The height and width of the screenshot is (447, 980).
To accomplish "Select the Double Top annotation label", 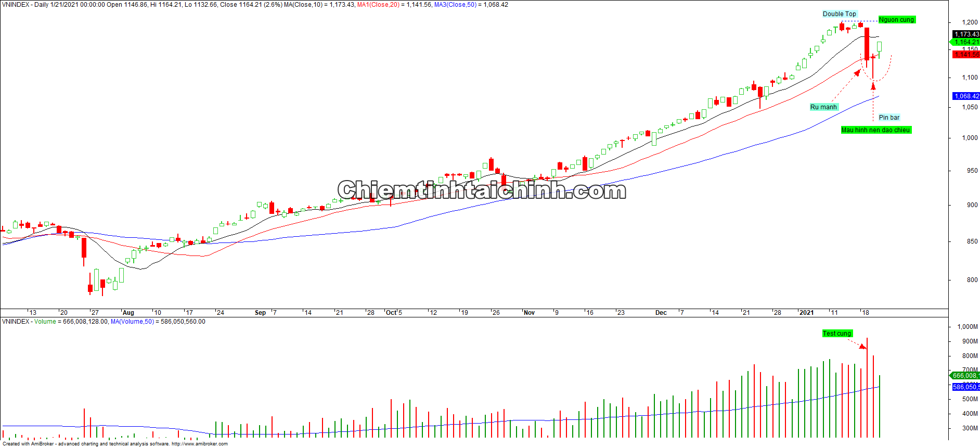I will (x=839, y=14).
